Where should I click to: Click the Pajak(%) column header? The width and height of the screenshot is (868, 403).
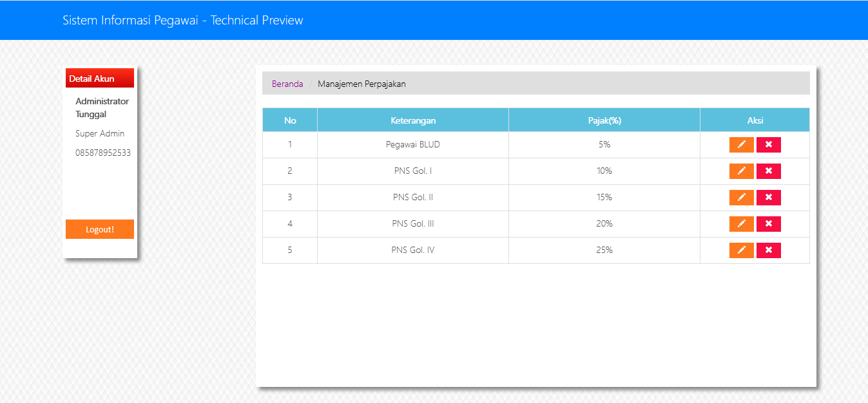tap(604, 120)
